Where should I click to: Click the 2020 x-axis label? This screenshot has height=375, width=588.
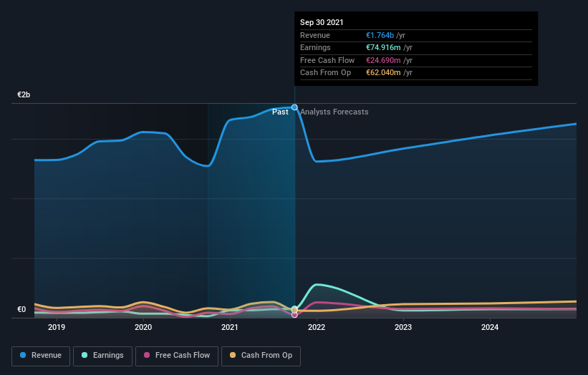143,328
